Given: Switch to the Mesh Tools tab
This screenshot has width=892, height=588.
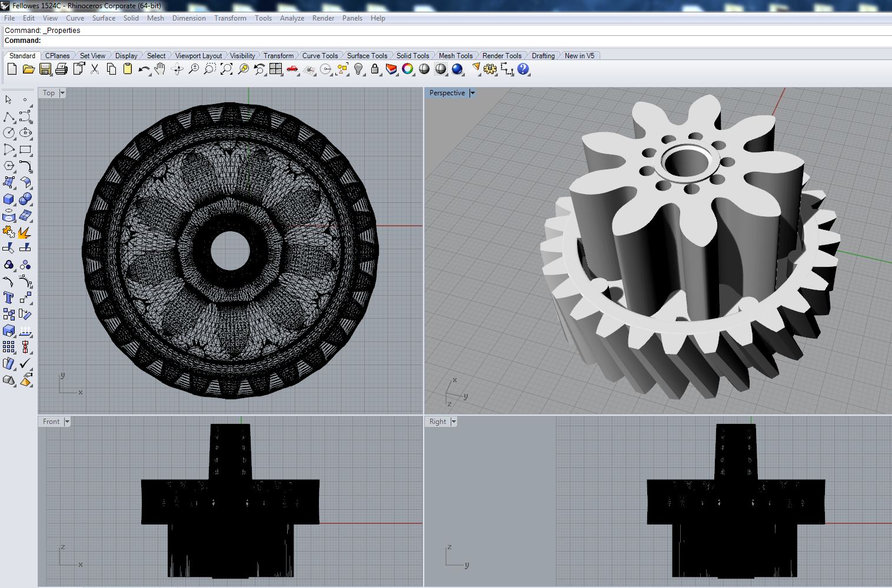Looking at the screenshot, I should 455,56.
